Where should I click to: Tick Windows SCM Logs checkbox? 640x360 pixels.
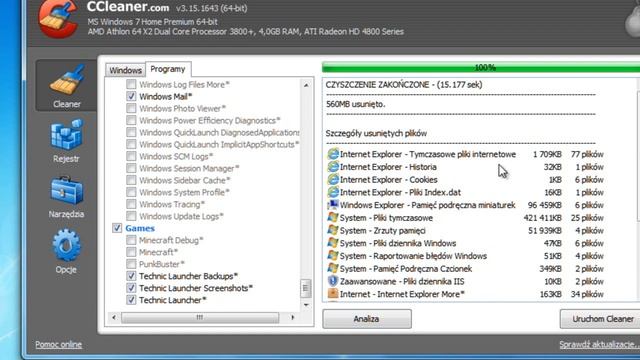tap(131, 156)
